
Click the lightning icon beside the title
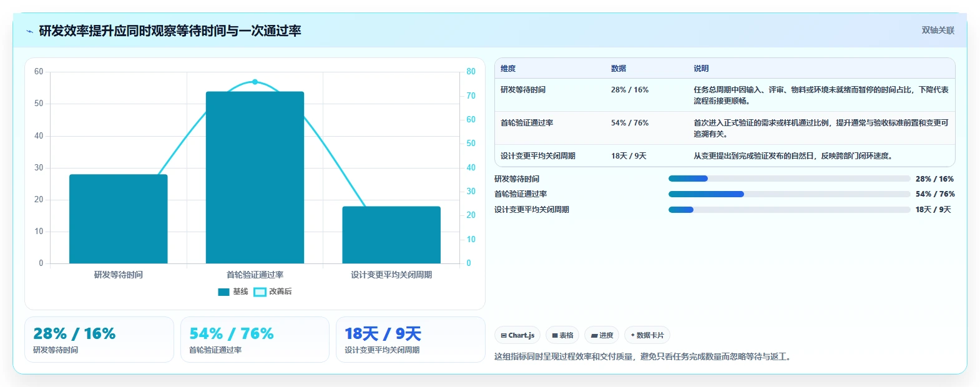point(29,31)
